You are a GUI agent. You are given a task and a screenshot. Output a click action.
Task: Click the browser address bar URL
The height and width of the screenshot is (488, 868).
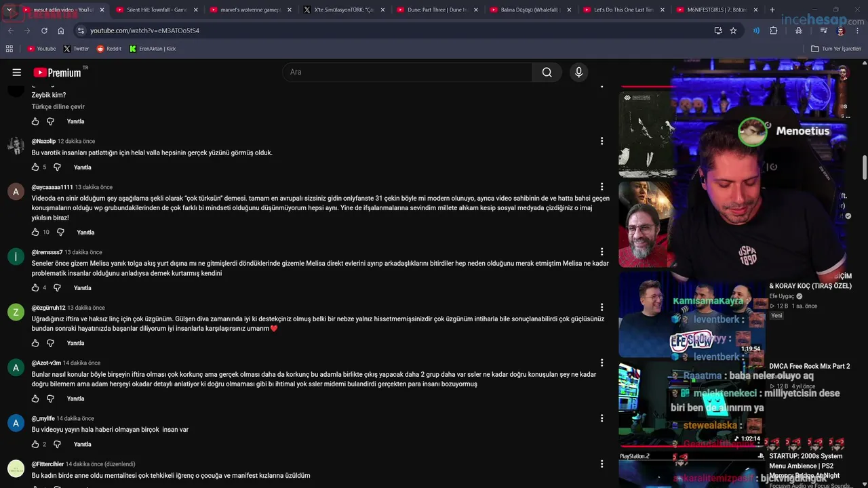145,30
